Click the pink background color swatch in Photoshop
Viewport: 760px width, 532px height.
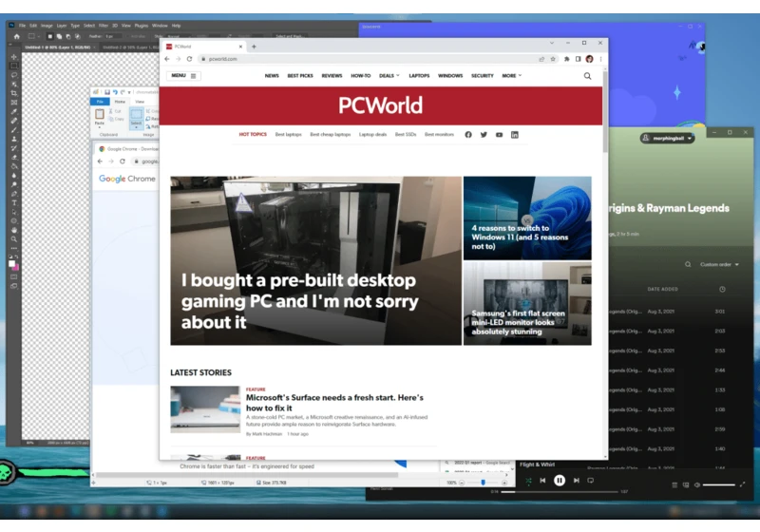(16, 267)
